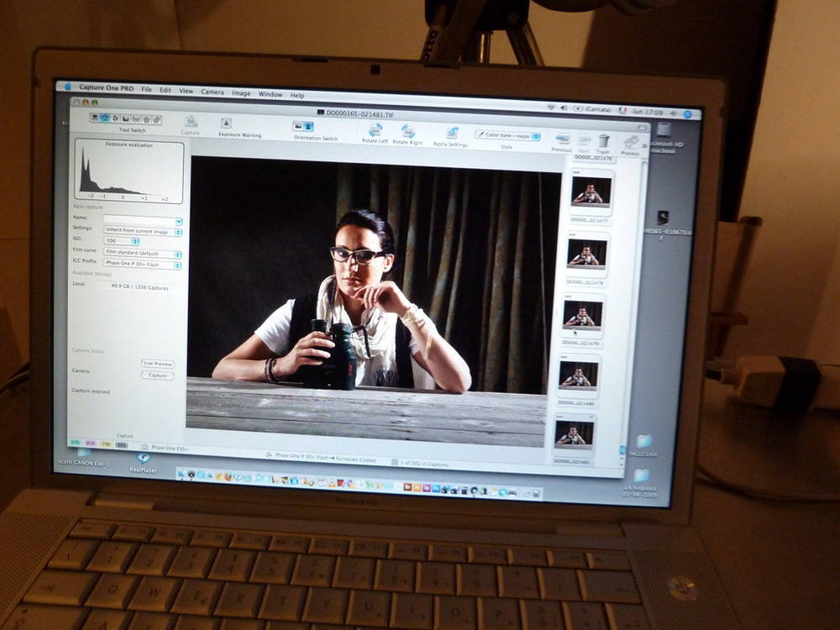Click the Capture button under Camera Status
This screenshot has height=630, width=840.
coord(157,375)
